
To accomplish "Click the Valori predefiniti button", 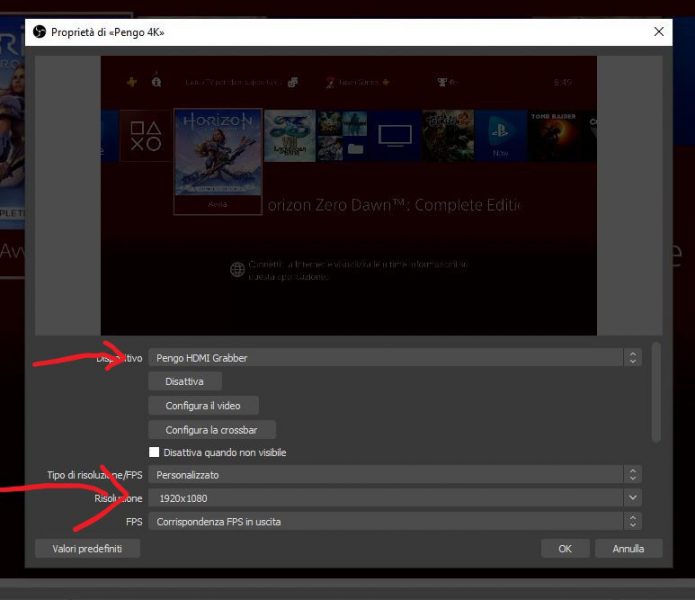I will click(87, 549).
